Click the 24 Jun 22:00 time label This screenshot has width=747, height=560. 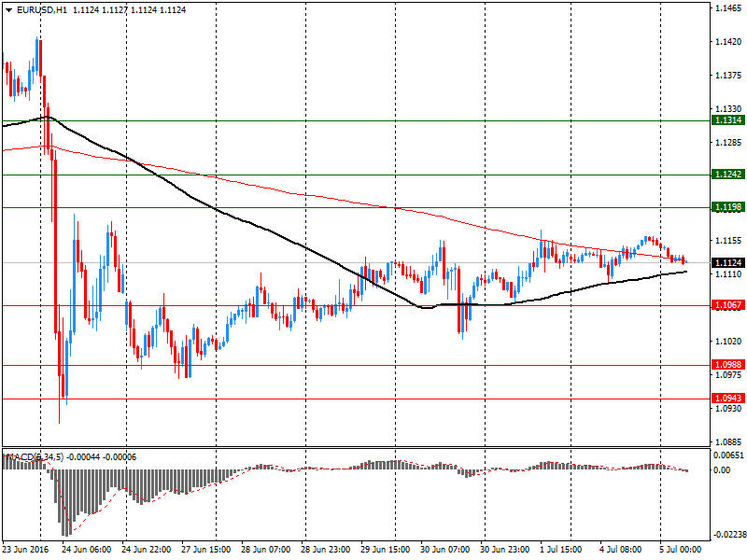(147, 549)
